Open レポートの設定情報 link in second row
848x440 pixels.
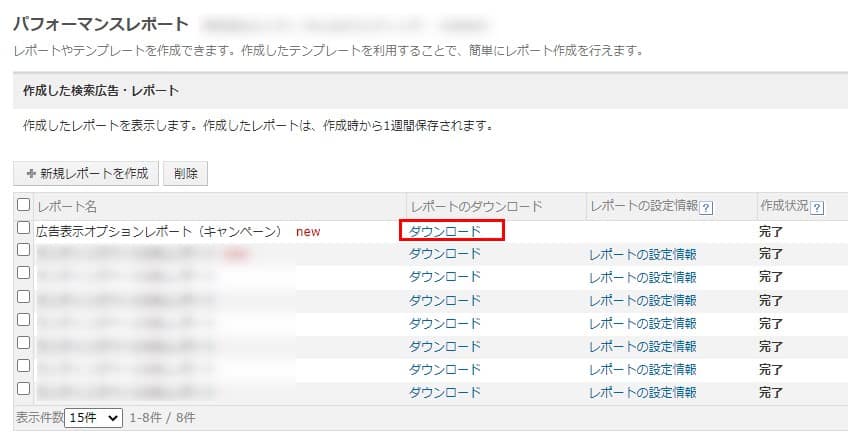(643, 254)
